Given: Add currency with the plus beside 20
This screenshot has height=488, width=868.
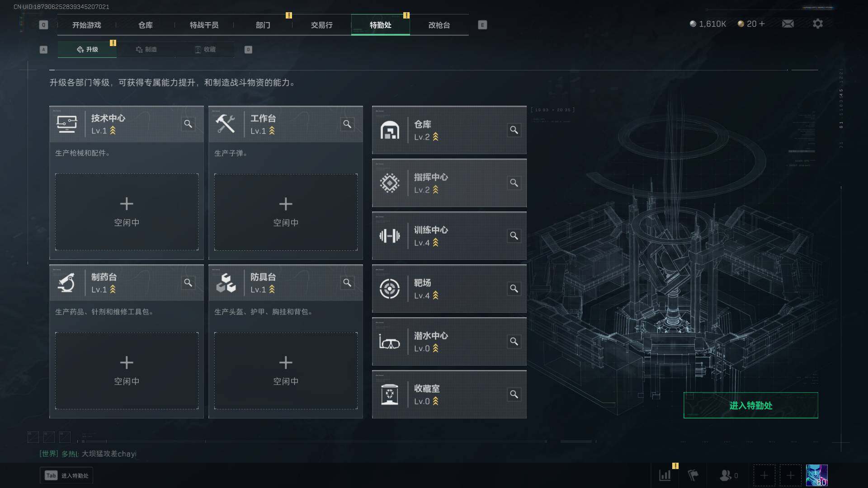Looking at the screenshot, I should 762,23.
